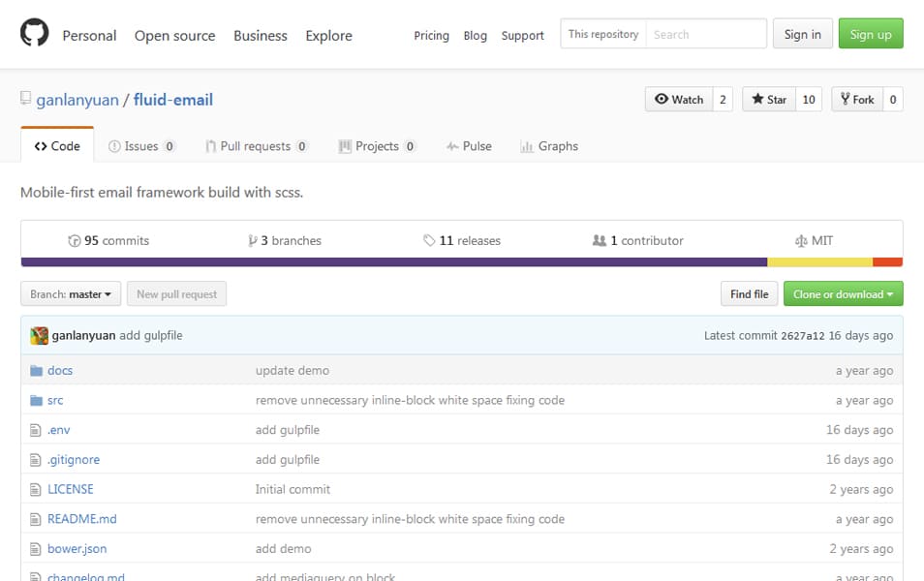Click the Watch button to unwatch repository
924x581 pixels.
click(680, 99)
